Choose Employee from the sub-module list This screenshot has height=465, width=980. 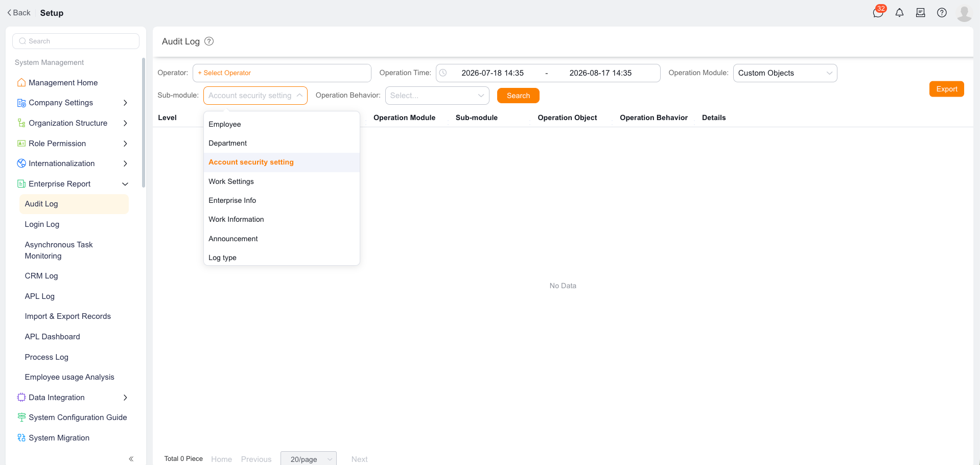[x=282, y=124]
